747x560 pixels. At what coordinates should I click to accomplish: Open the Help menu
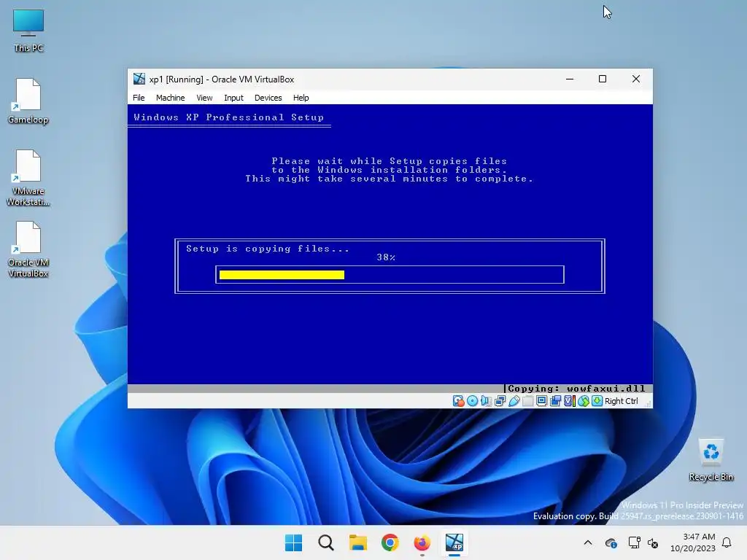point(301,98)
